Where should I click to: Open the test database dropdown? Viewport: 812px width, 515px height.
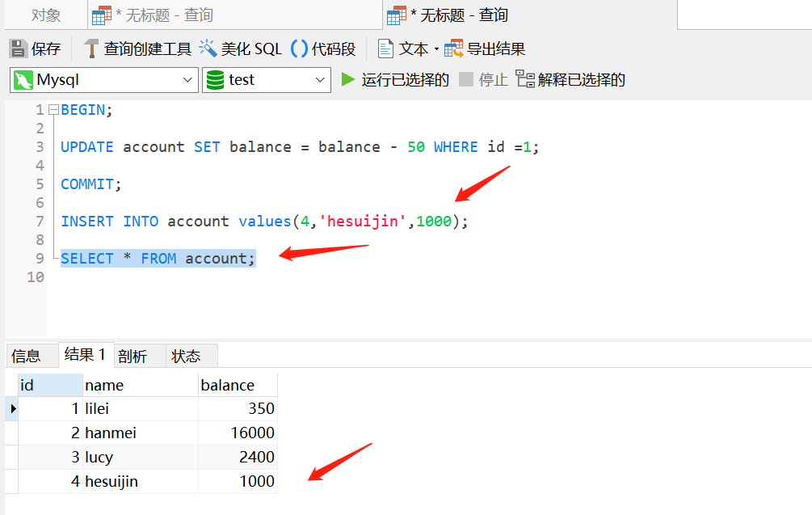[267, 80]
